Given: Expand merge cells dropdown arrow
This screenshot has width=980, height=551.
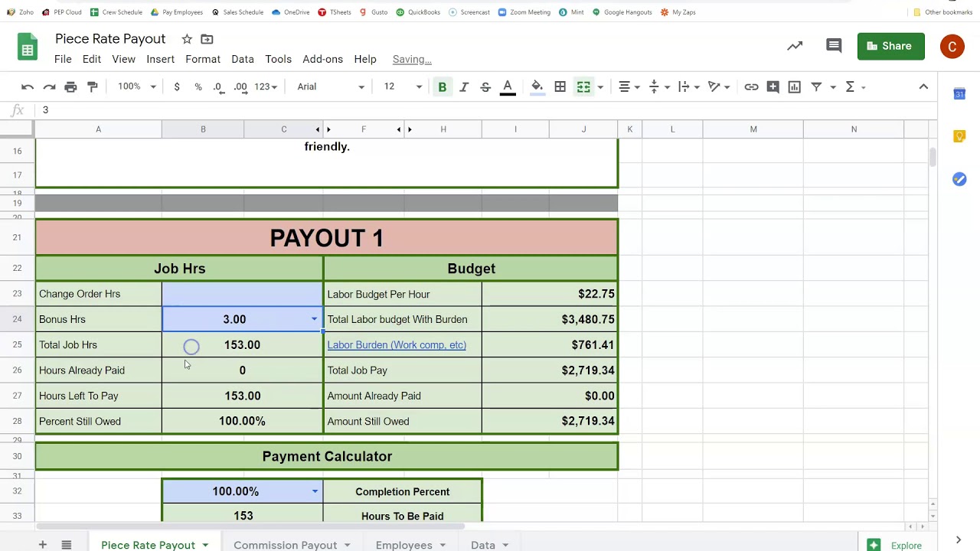Looking at the screenshot, I should pyautogui.click(x=600, y=87).
